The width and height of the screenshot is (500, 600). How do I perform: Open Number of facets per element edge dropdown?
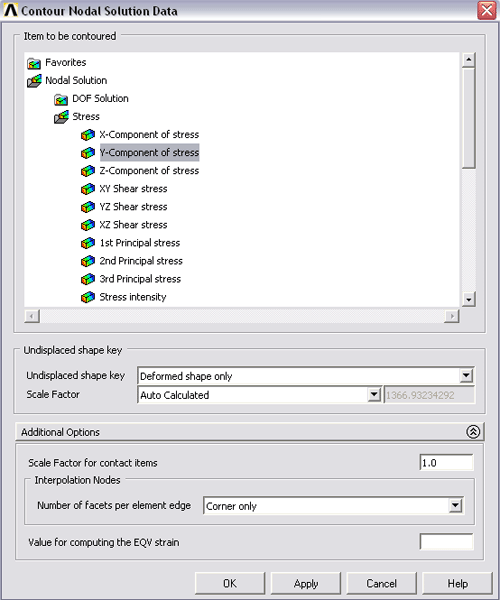(x=455, y=506)
